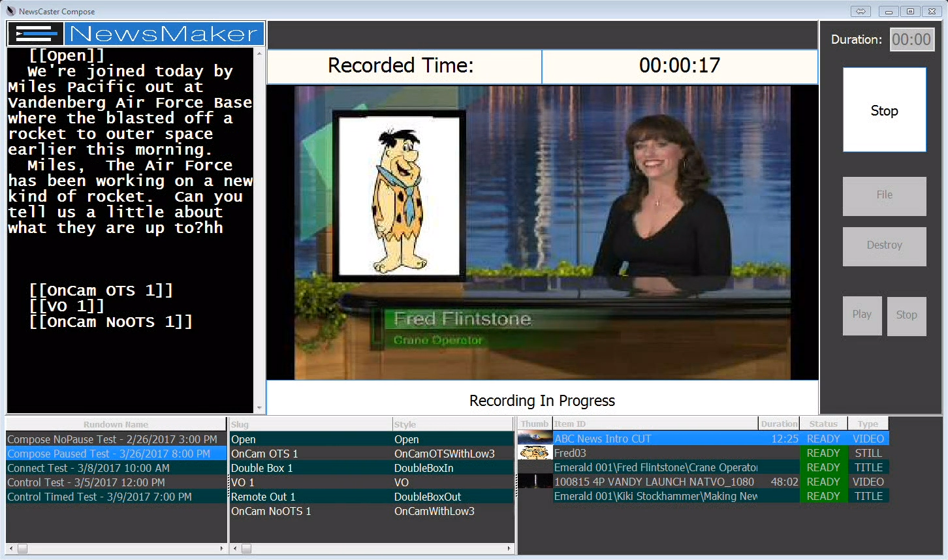948x560 pixels.
Task: Select Compose NoPause Test rundown
Action: (x=116, y=439)
